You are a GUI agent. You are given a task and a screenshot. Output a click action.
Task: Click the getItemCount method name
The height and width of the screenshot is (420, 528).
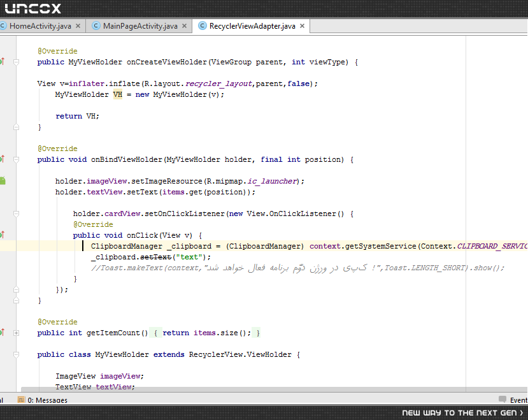pos(113,333)
